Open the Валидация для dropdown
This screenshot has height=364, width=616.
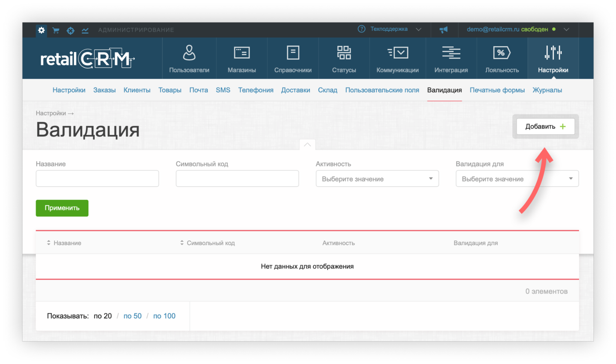[x=517, y=179]
